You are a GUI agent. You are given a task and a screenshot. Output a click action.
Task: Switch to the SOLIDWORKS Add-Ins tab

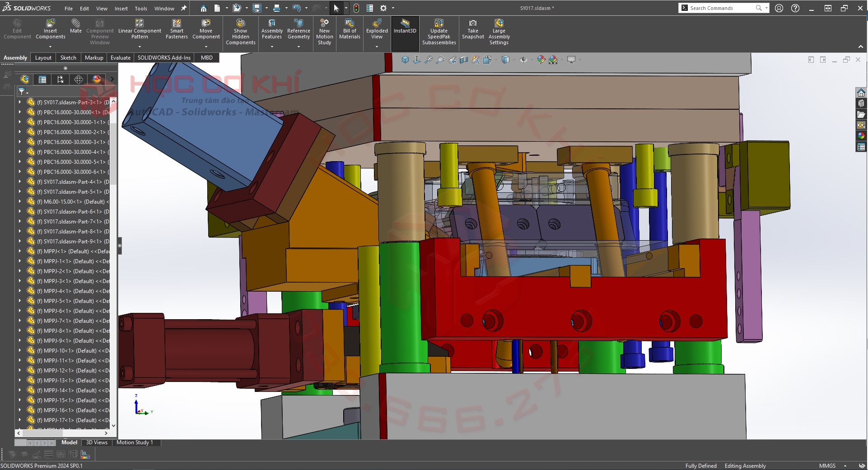click(164, 58)
